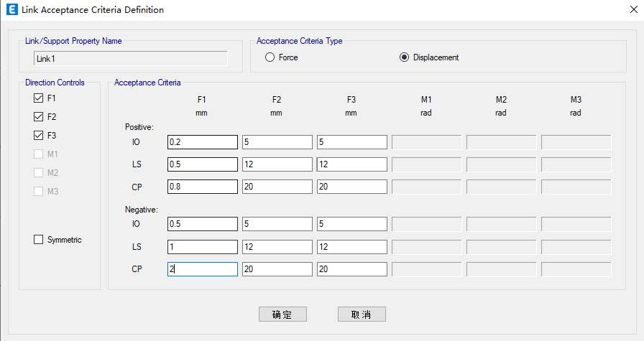This screenshot has height=341, width=644.
Task: Edit the Negative LS value for F2
Action: [x=277, y=247]
